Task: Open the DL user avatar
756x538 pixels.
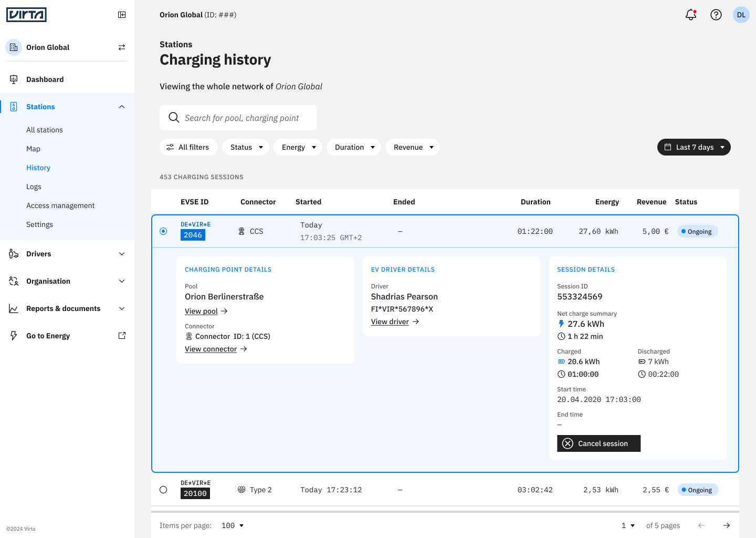Action: pyautogui.click(x=741, y=15)
